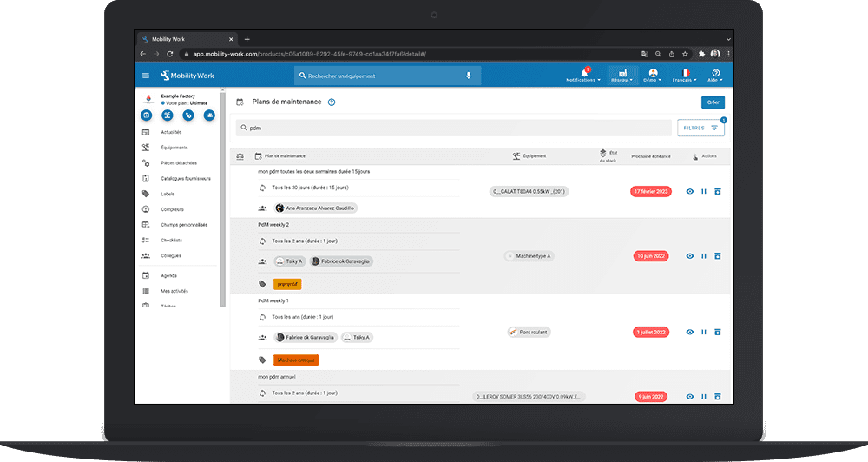Reload the page in the browser toolbar
The height and width of the screenshot is (462, 868).
click(170, 55)
